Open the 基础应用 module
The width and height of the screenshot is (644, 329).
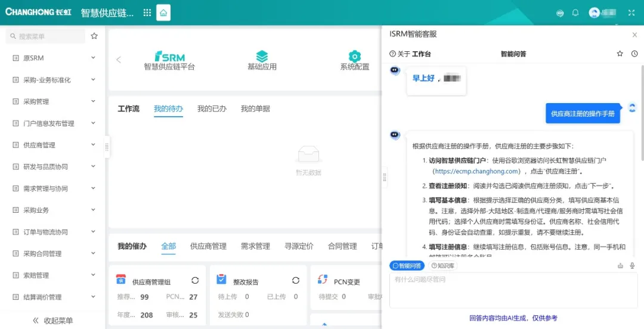[262, 60]
